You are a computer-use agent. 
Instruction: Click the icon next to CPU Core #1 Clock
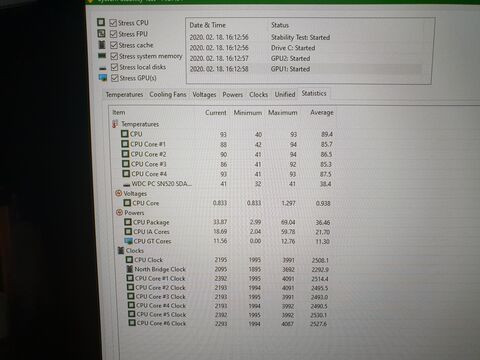tap(130, 278)
